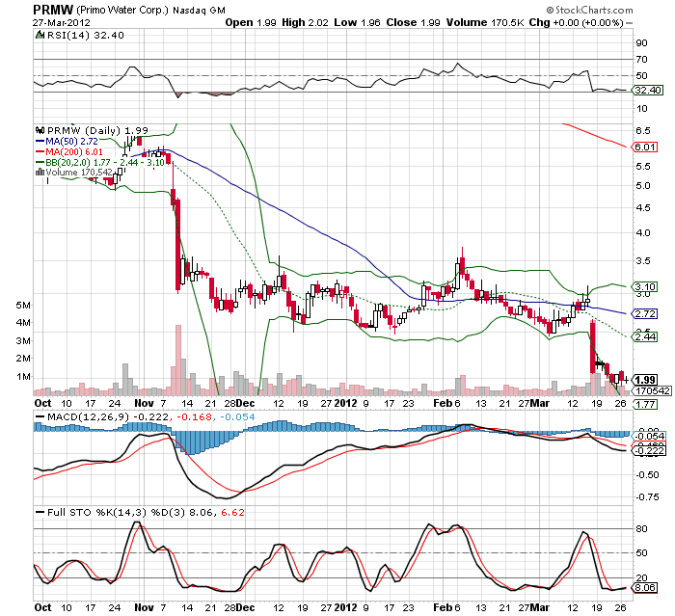675x616 pixels.
Task: Click the 27-Mar-2012 date label
Action: (x=61, y=23)
